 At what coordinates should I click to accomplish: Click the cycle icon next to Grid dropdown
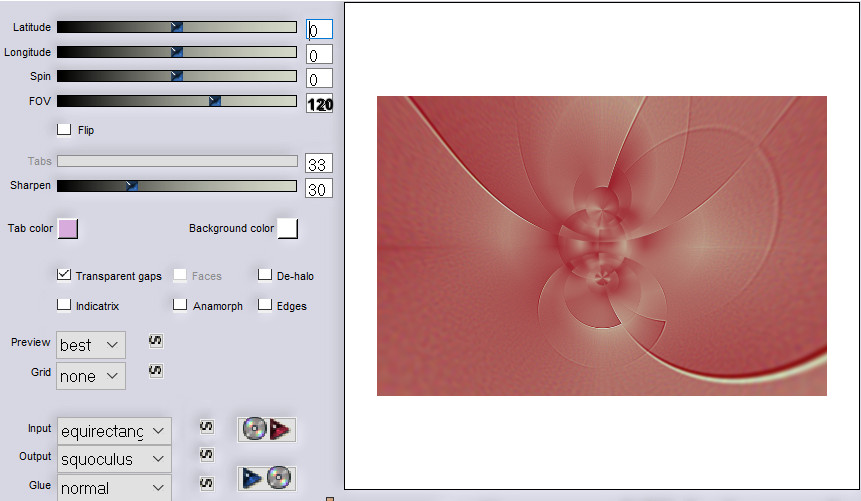[x=155, y=371]
